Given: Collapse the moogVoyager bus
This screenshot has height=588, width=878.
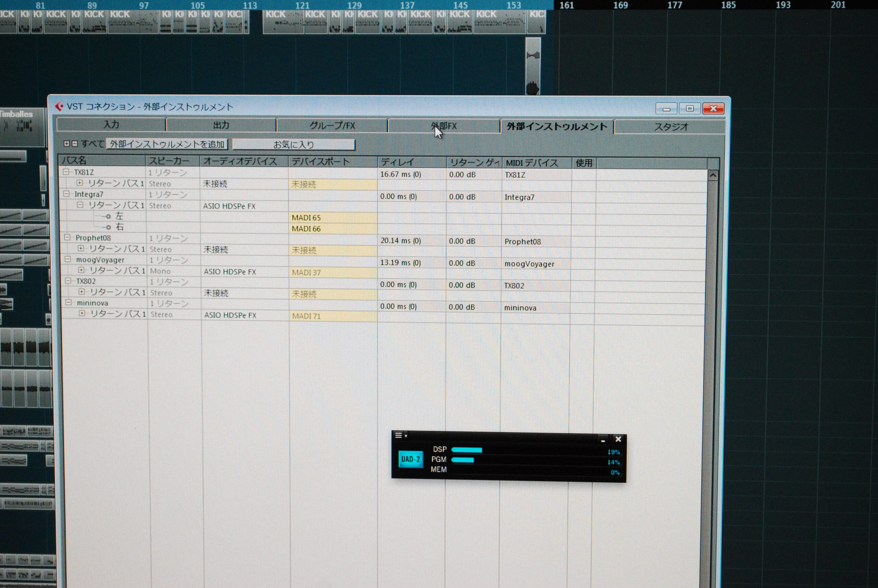Looking at the screenshot, I should (68, 259).
